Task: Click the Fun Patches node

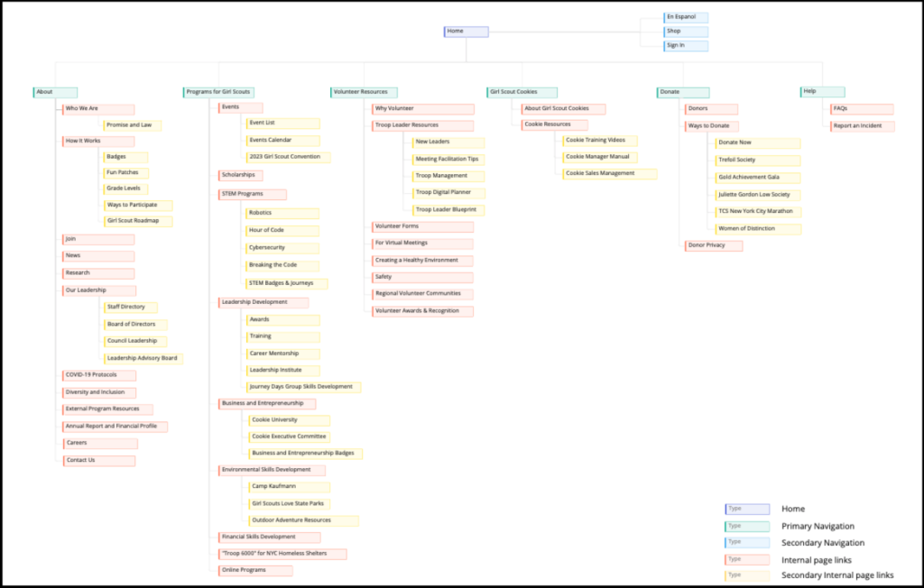Action: click(125, 173)
